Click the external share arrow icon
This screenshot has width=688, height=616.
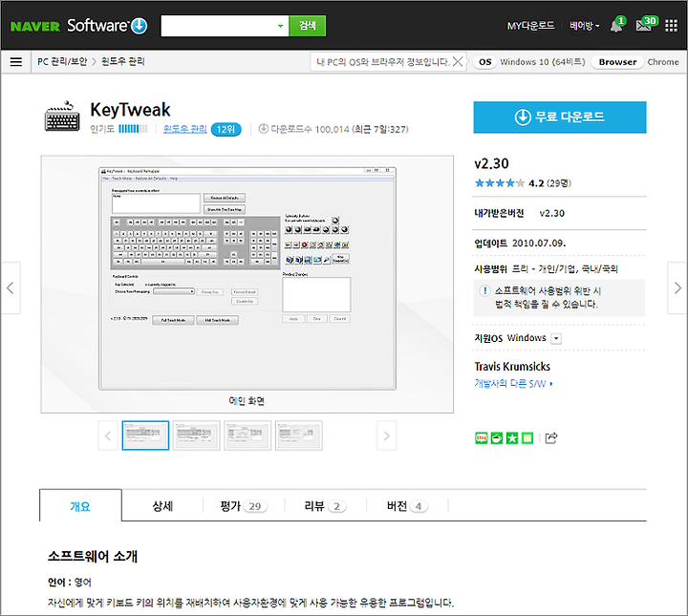551,438
